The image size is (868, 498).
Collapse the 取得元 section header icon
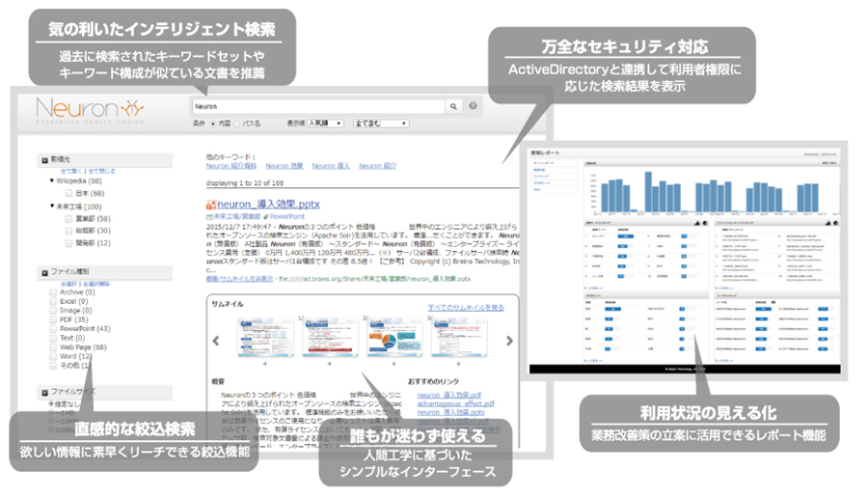point(44,160)
